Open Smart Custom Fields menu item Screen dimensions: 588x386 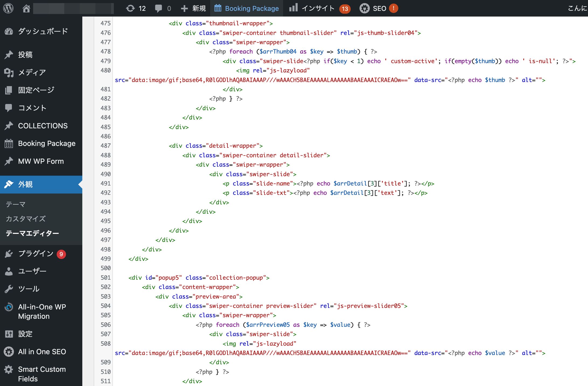(42, 374)
